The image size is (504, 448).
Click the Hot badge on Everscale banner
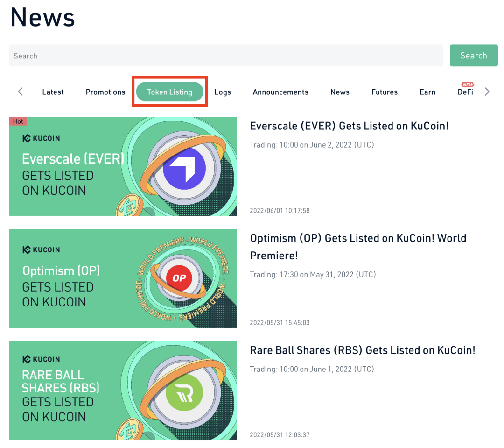(x=18, y=121)
